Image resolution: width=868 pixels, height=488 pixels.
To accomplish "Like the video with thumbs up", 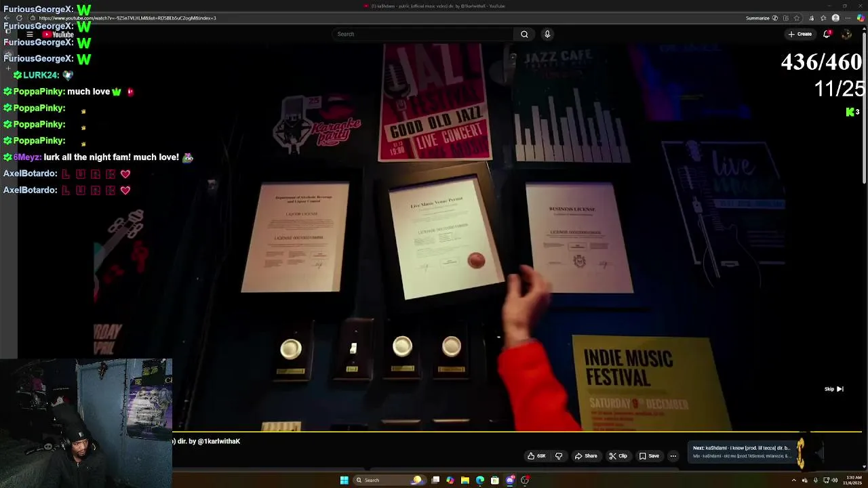I will [537, 456].
